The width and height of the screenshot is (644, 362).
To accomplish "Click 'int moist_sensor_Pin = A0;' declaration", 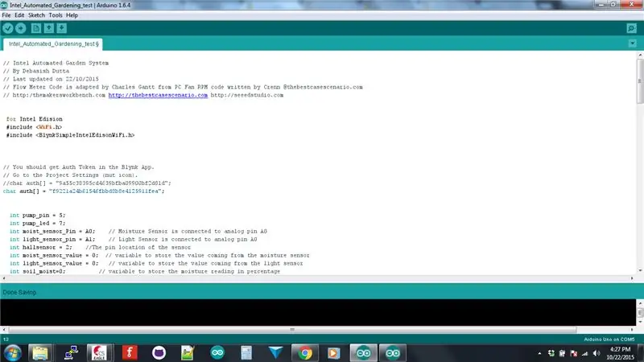I will click(52, 231).
